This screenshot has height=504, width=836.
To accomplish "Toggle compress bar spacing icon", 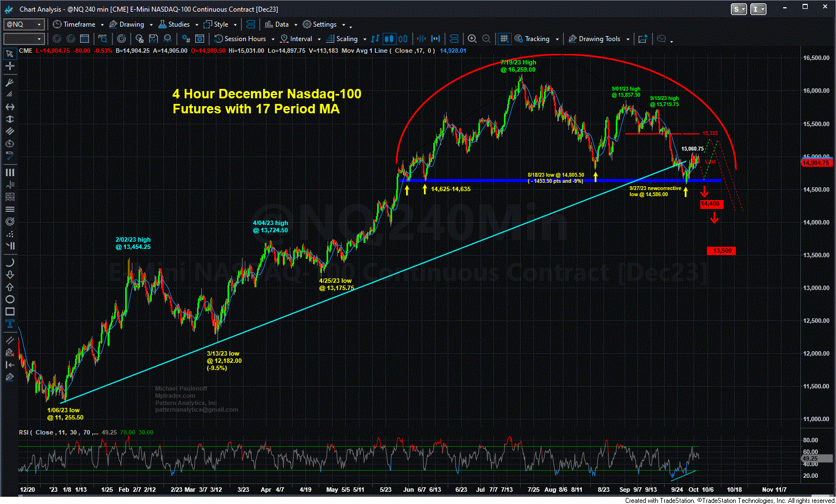I will point(421,39).
